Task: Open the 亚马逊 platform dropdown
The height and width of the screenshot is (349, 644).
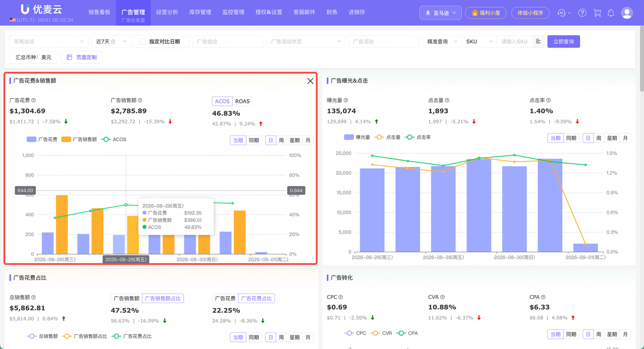Action: click(441, 13)
